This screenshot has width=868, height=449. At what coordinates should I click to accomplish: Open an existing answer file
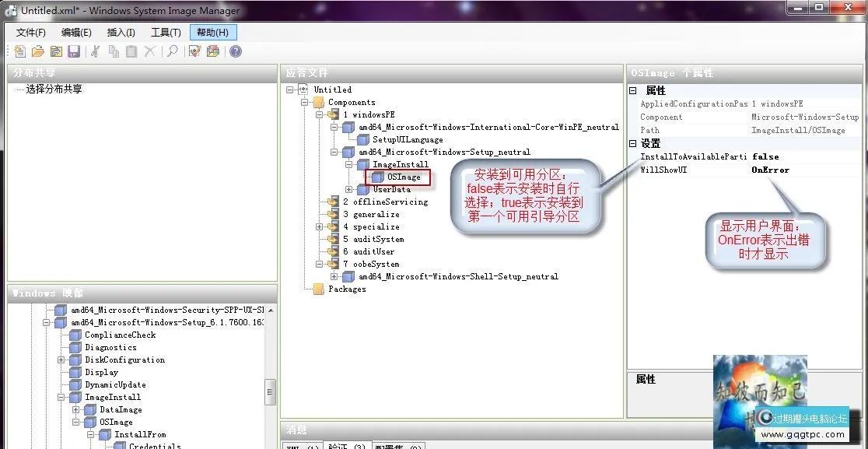37,51
